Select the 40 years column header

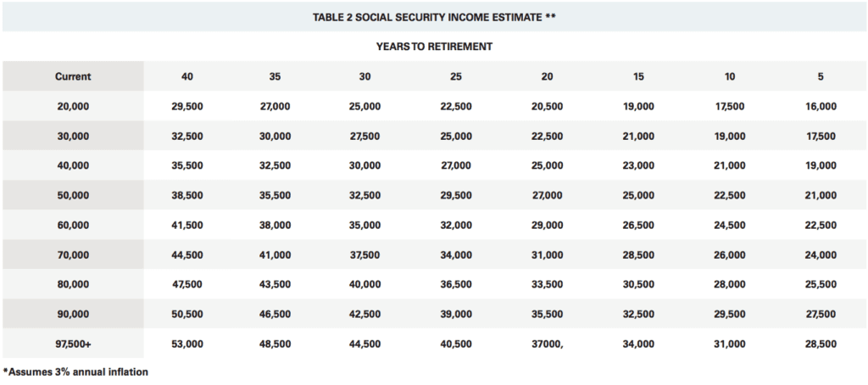click(187, 76)
